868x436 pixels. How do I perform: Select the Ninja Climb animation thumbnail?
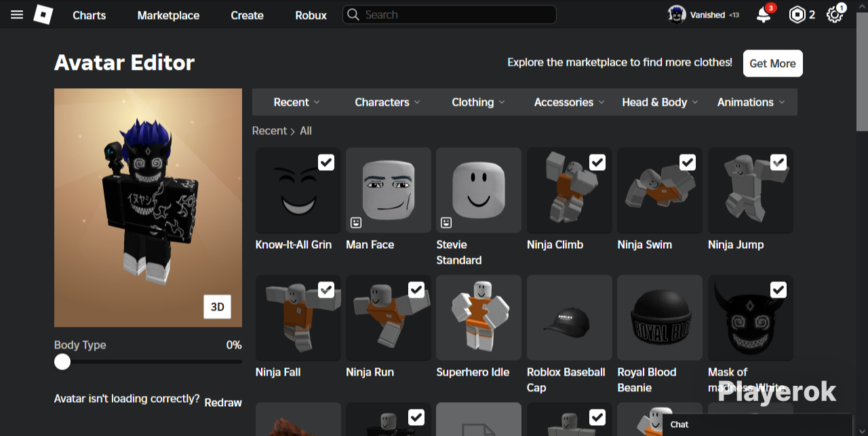click(570, 191)
